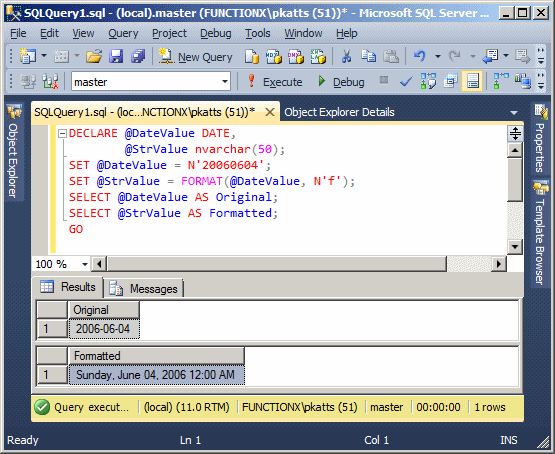Click Display Estimated Execution Plan icon
The height and width of the screenshot is (454, 555).
(x=428, y=81)
